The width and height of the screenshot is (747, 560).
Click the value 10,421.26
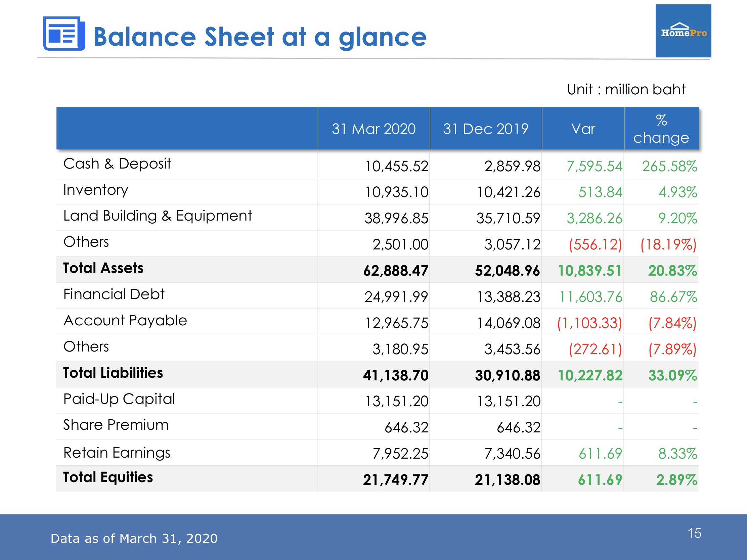(x=509, y=192)
